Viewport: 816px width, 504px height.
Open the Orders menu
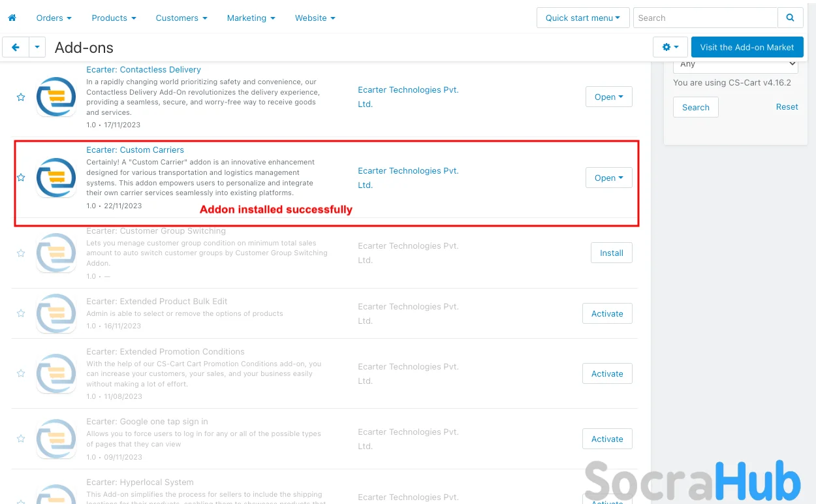click(54, 18)
